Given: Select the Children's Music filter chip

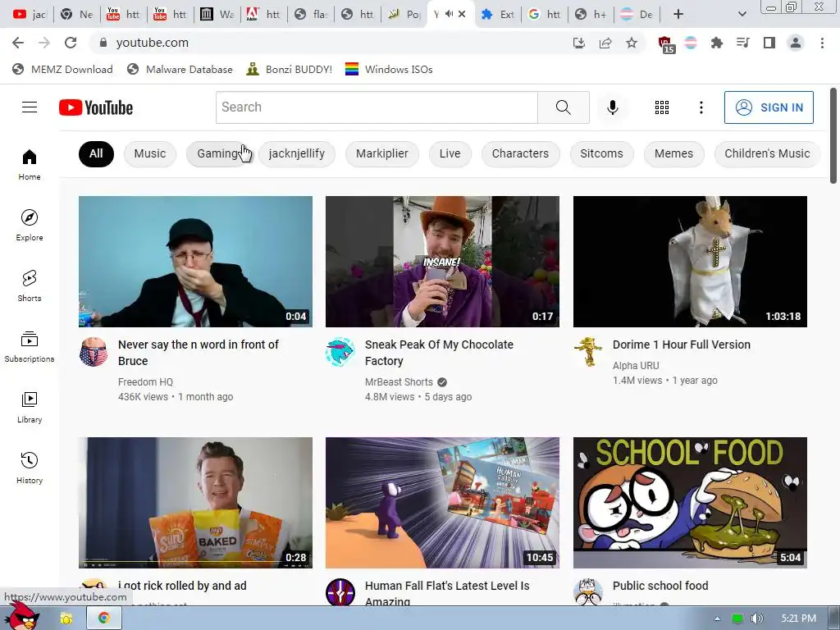Looking at the screenshot, I should coord(767,153).
